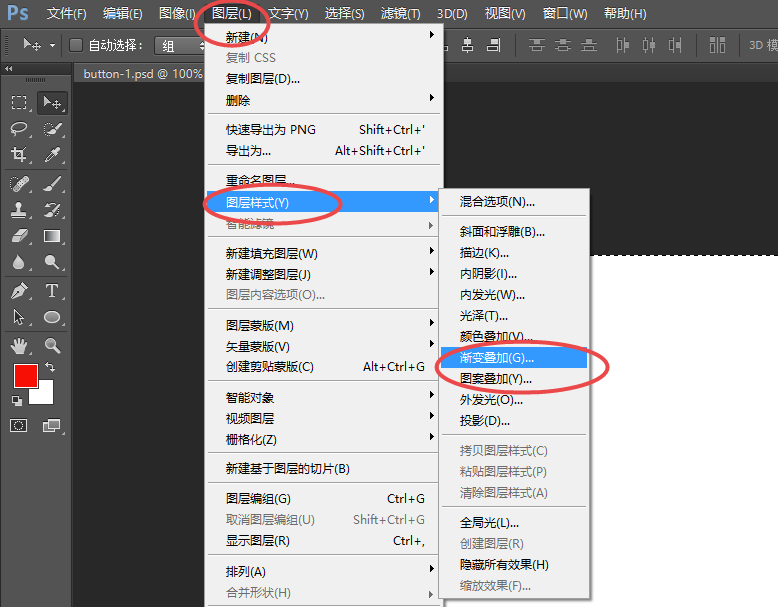This screenshot has height=607, width=778.
Task: Choose 混合选项(N)... in submenu
Action: (514, 202)
